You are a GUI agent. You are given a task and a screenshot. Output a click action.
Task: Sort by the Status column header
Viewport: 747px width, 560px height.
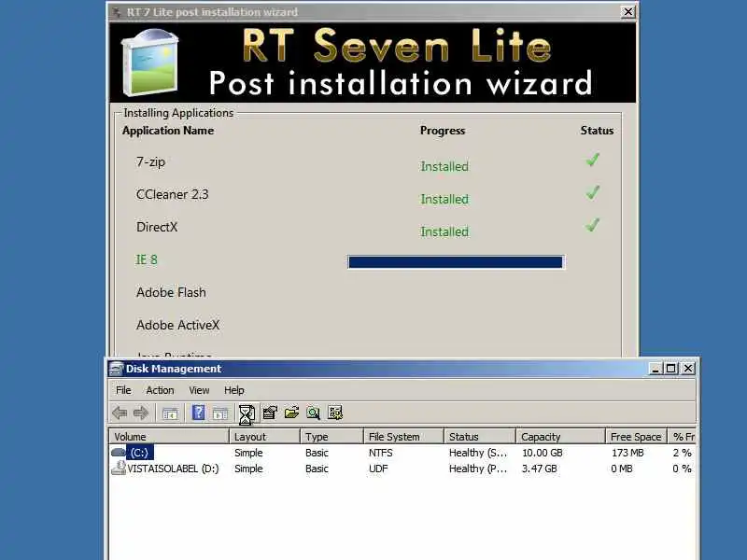(x=480, y=437)
